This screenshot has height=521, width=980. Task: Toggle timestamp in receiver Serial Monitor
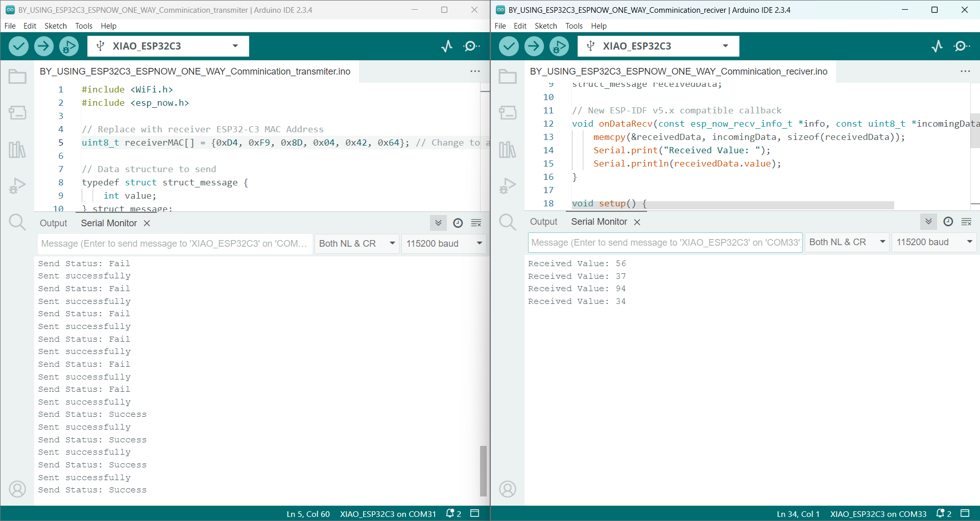(x=948, y=222)
